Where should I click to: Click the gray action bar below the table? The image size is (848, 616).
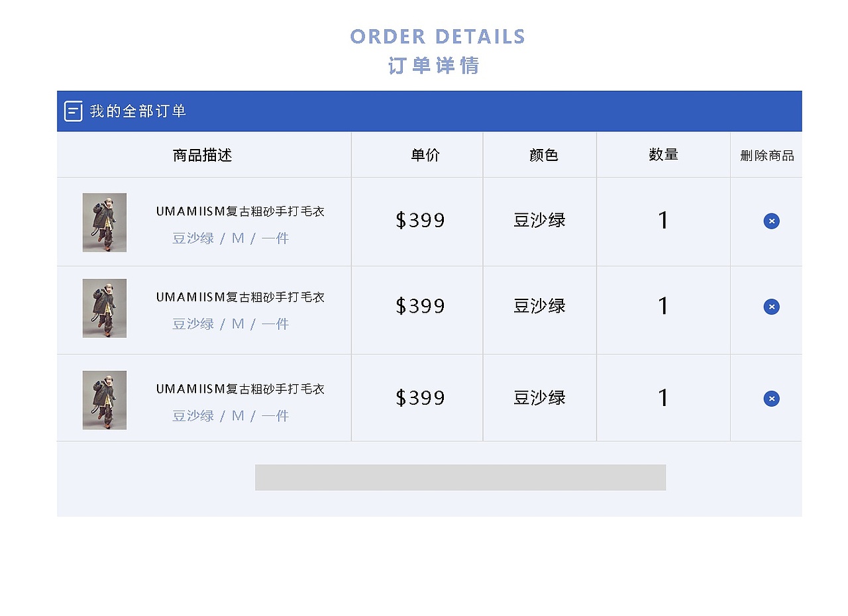click(x=460, y=478)
